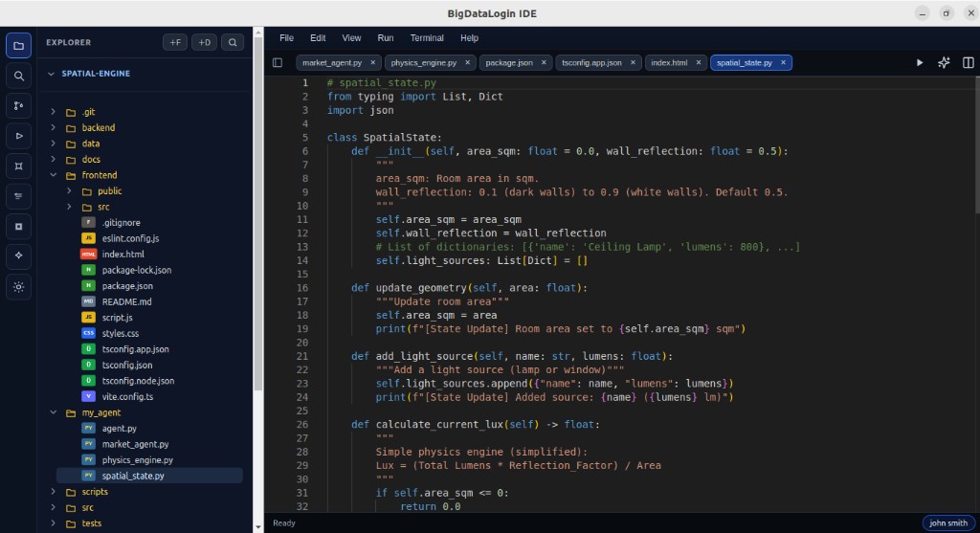
Task: Close the physics_engine.py tab
Action: tap(467, 62)
